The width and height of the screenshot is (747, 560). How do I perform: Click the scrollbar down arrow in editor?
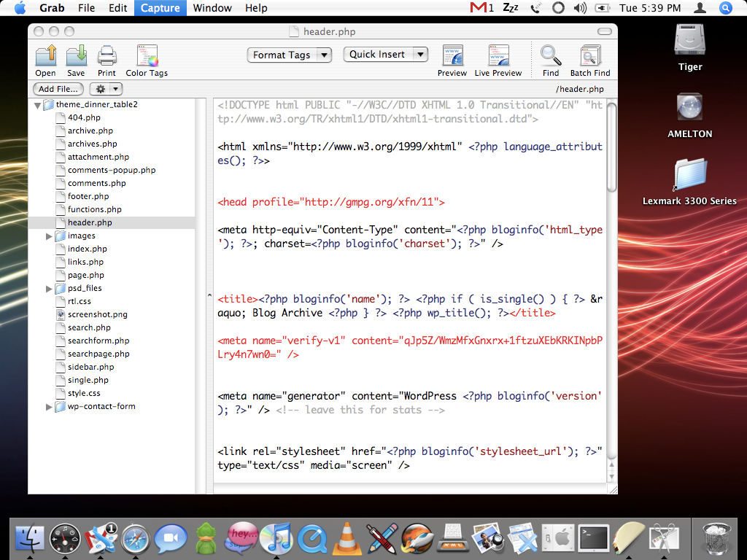click(x=612, y=477)
